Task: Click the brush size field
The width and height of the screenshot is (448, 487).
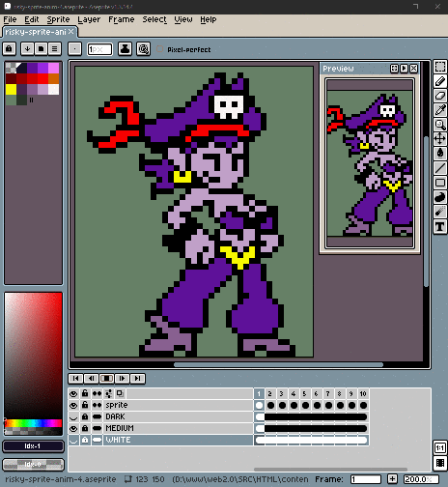Action: pyautogui.click(x=99, y=49)
